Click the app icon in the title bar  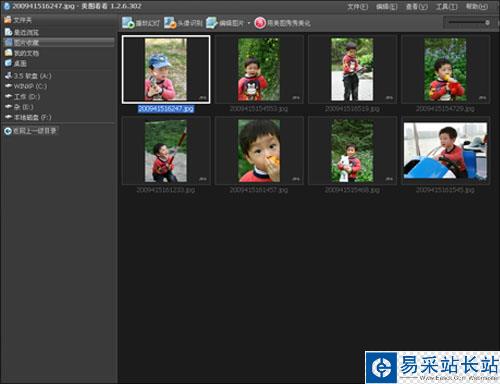tap(6, 6)
